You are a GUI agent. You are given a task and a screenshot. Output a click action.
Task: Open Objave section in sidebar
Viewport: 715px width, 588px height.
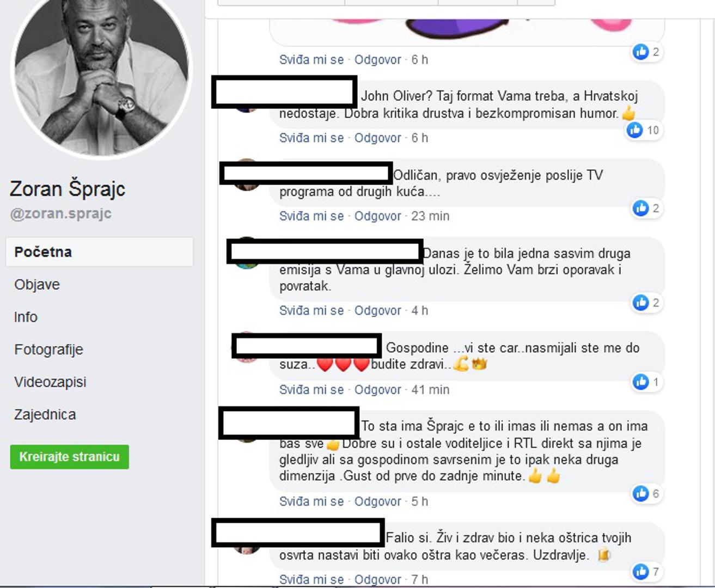pyautogui.click(x=37, y=284)
